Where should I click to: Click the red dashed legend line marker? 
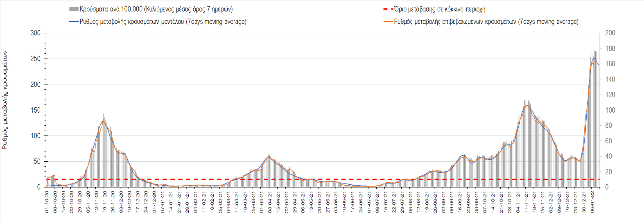pyautogui.click(x=388, y=9)
